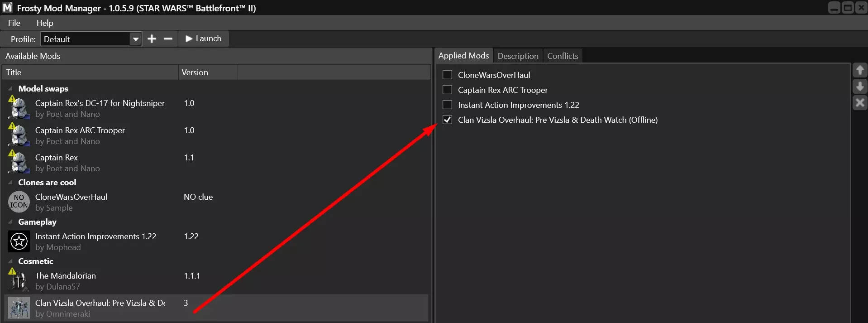Switch to the Description tab
Viewport: 868px width, 323px height.
[518, 56]
